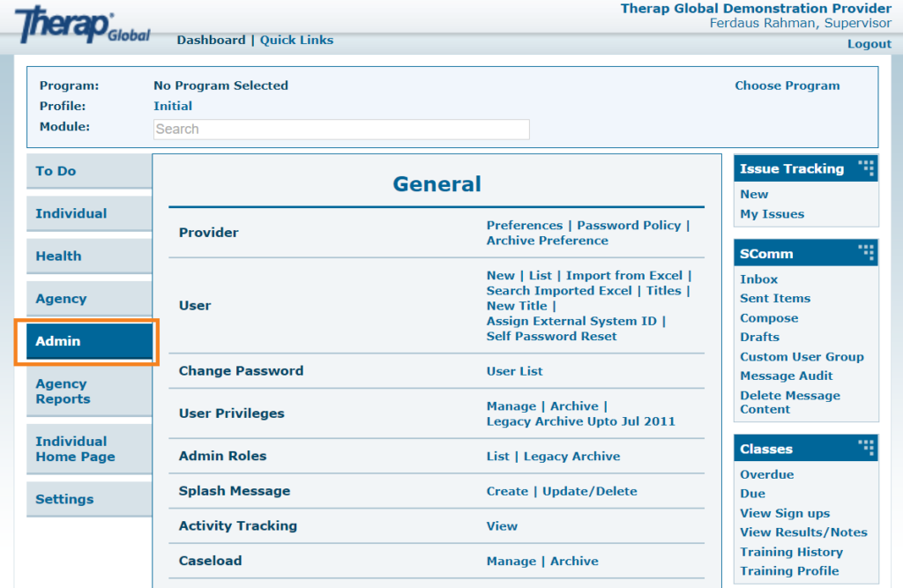The image size is (903, 588).
Task: Open the SComm panel grid icon
Action: pos(866,253)
